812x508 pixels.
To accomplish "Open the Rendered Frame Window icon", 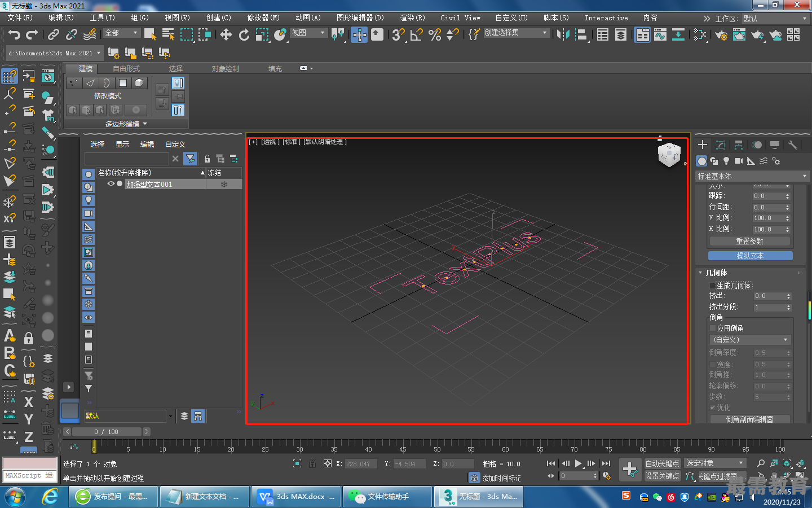I will point(739,34).
